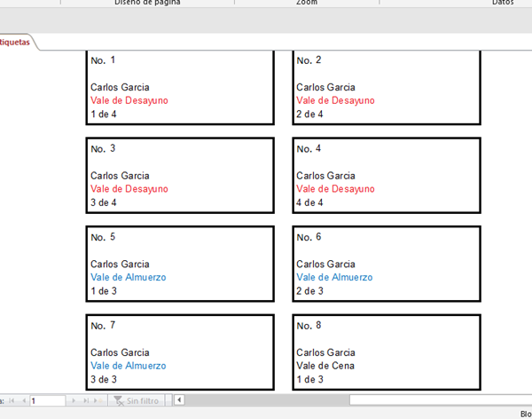Click the Diseño de página ribbon group label
Screen dimensions: 532x419
[148, 3]
